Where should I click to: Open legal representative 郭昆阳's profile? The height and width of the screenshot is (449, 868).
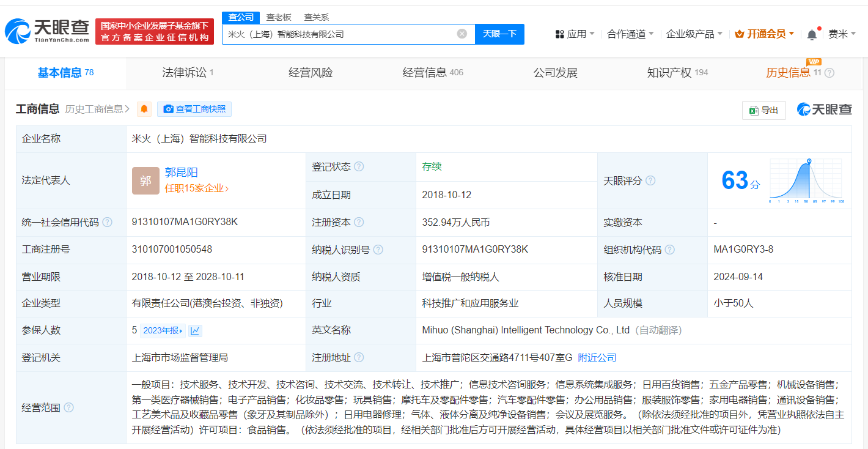pyautogui.click(x=182, y=173)
